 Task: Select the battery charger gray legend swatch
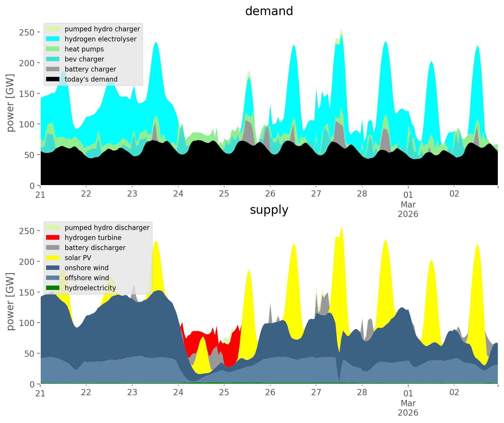point(53,69)
